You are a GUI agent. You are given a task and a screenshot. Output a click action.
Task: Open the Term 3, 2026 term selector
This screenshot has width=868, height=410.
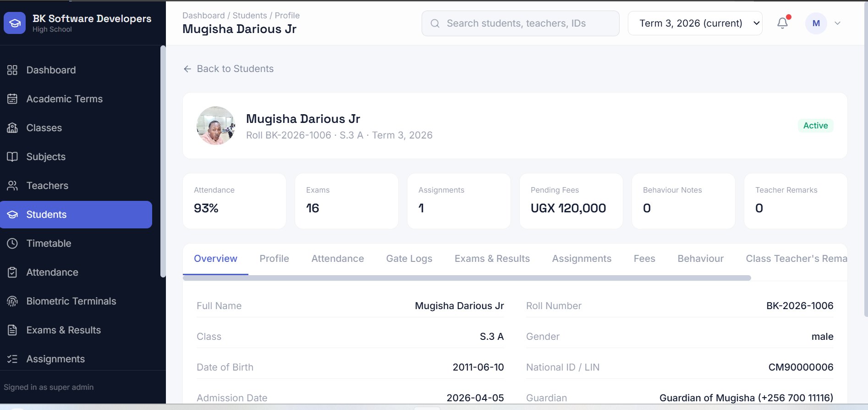[695, 23]
